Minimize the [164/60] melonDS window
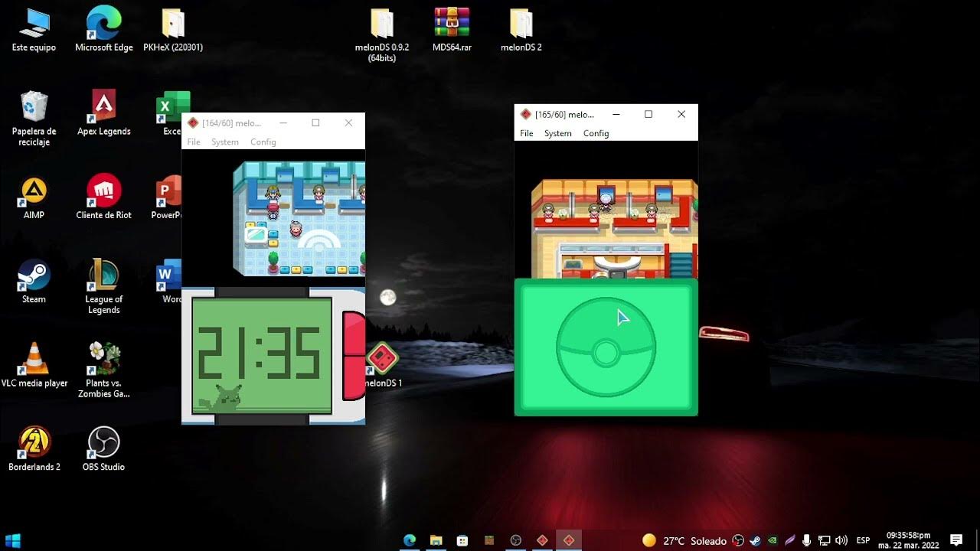Viewport: 980px width, 551px height. pos(283,122)
